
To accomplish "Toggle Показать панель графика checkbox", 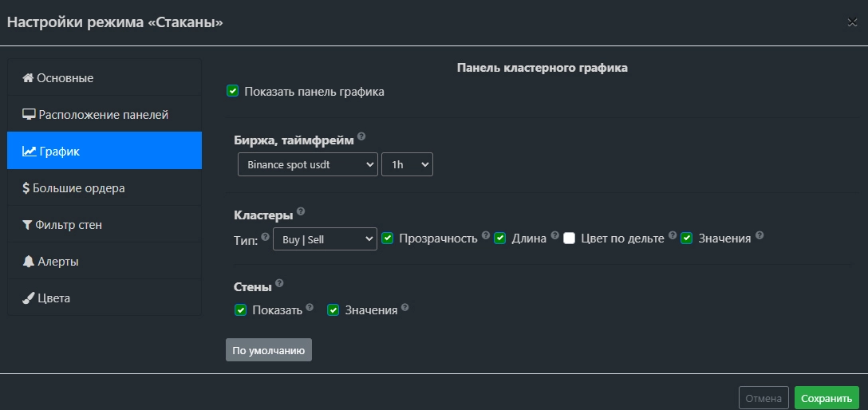I will click(x=232, y=91).
